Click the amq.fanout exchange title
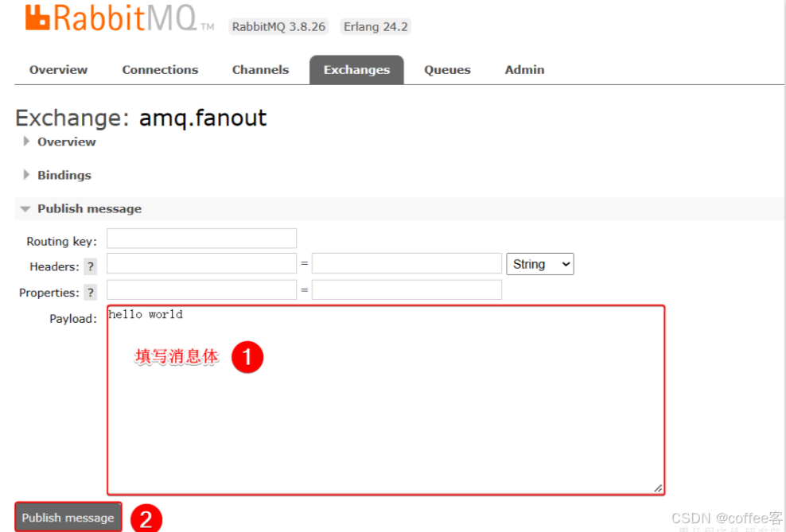The height and width of the screenshot is (532, 786). 203,118
